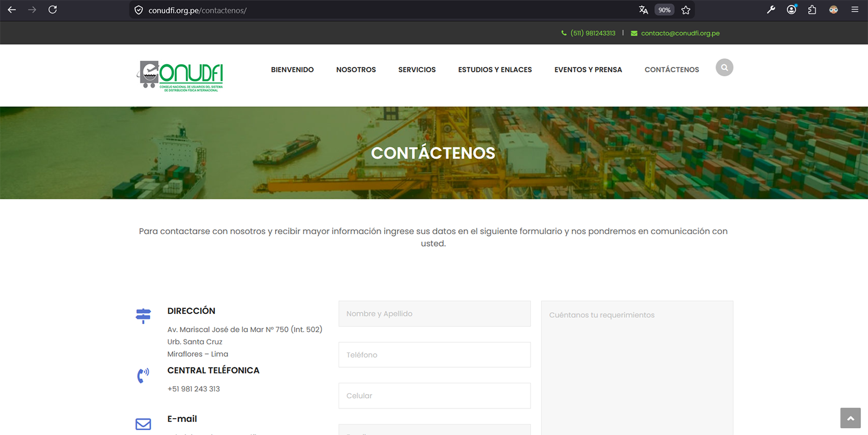Open the browser account icon
Viewport: 868px width, 435px height.
tap(792, 10)
